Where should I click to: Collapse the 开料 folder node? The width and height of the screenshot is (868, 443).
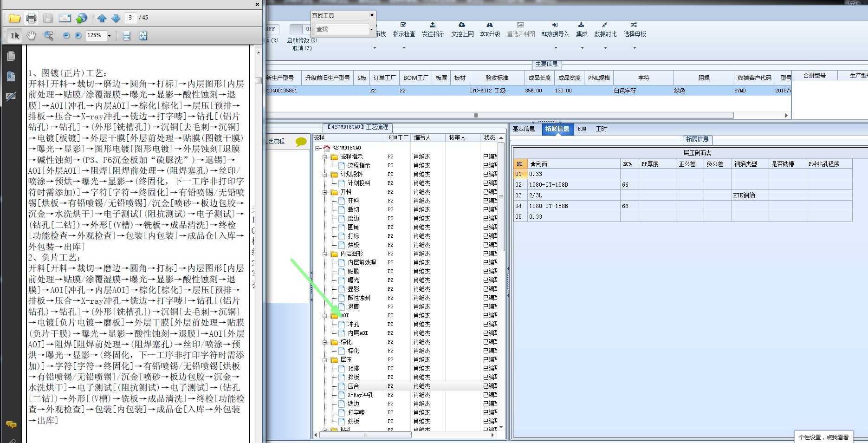[325, 192]
